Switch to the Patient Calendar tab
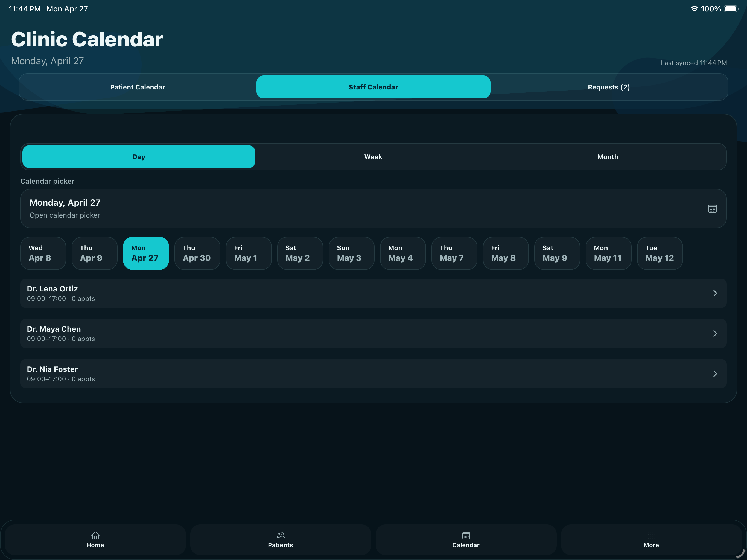This screenshot has width=747, height=560. tap(137, 87)
